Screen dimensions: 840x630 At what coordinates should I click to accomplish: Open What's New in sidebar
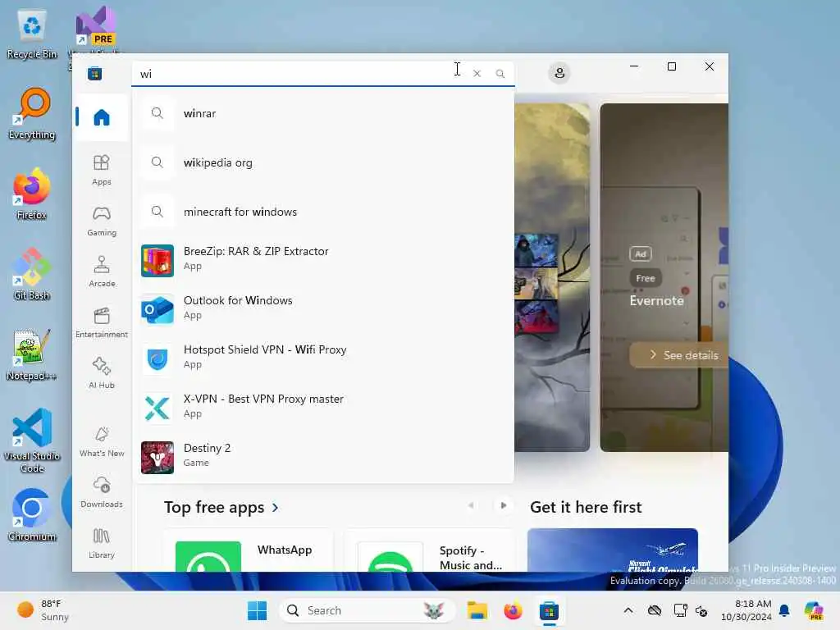(101, 442)
